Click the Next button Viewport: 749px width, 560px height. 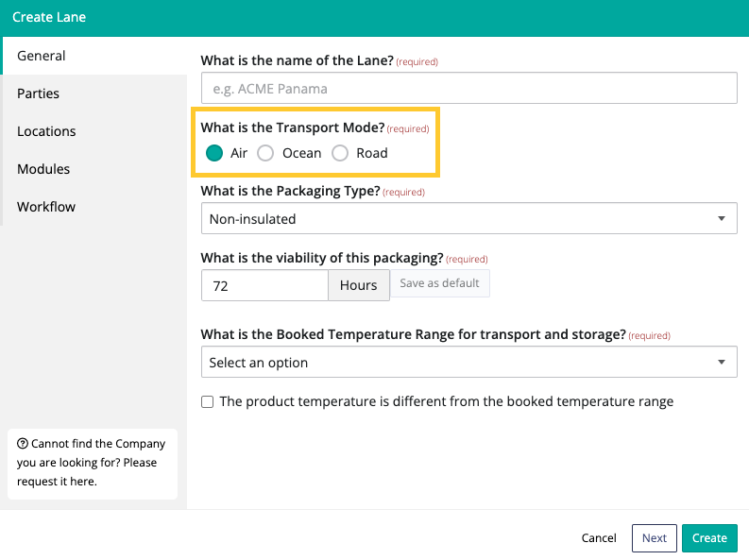click(654, 538)
